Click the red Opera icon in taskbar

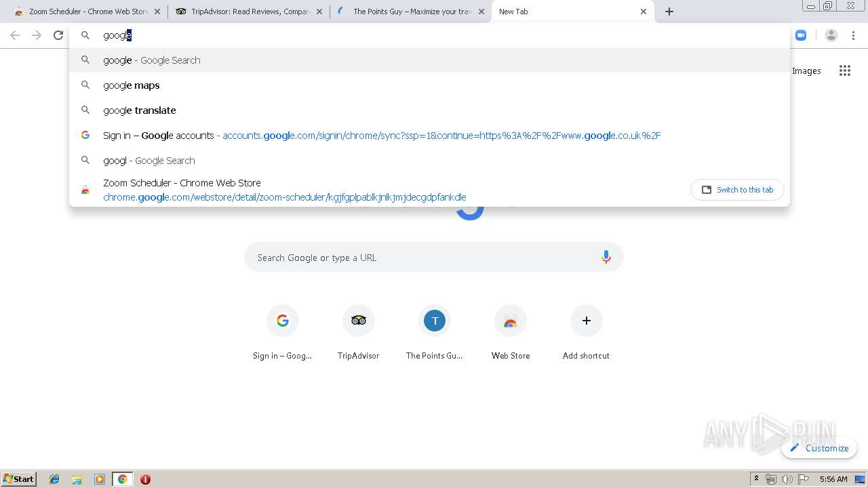pos(145,479)
